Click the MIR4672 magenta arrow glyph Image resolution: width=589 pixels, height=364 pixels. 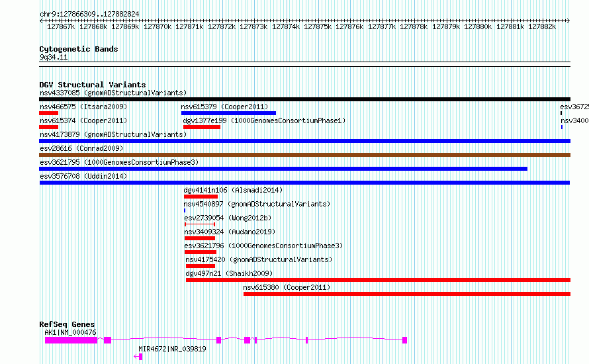pos(138,357)
